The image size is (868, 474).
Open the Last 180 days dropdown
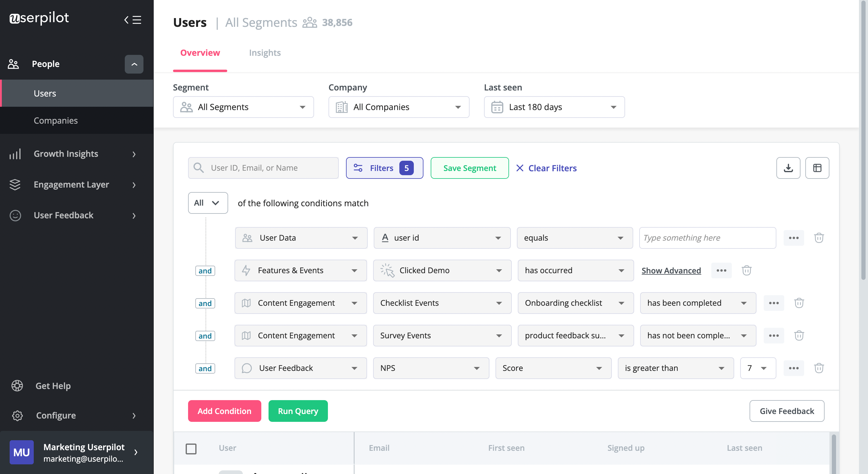pos(554,107)
